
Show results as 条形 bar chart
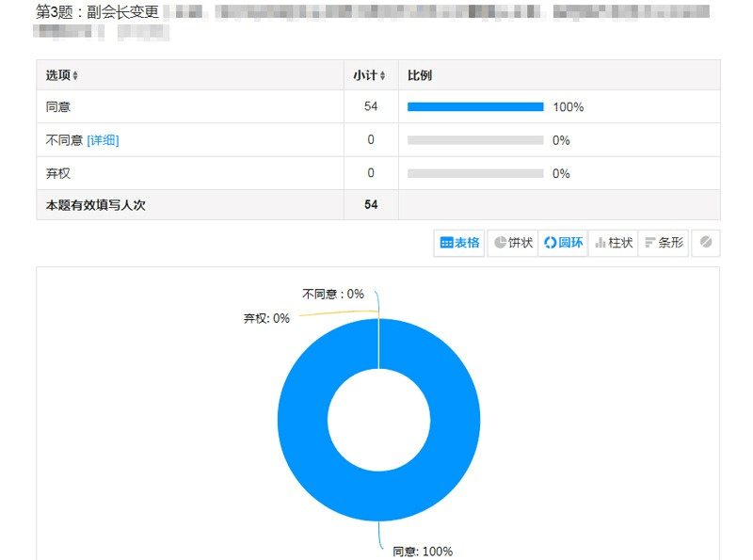tap(664, 243)
